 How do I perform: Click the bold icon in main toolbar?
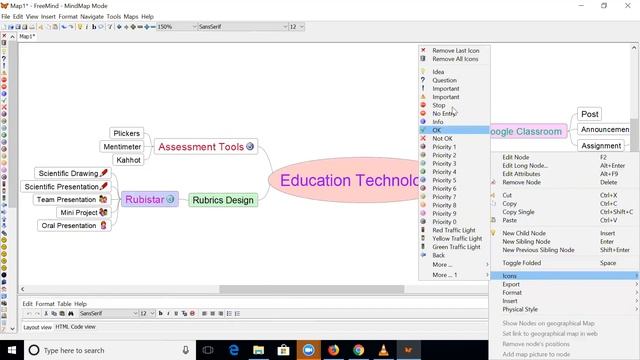pos(94,27)
